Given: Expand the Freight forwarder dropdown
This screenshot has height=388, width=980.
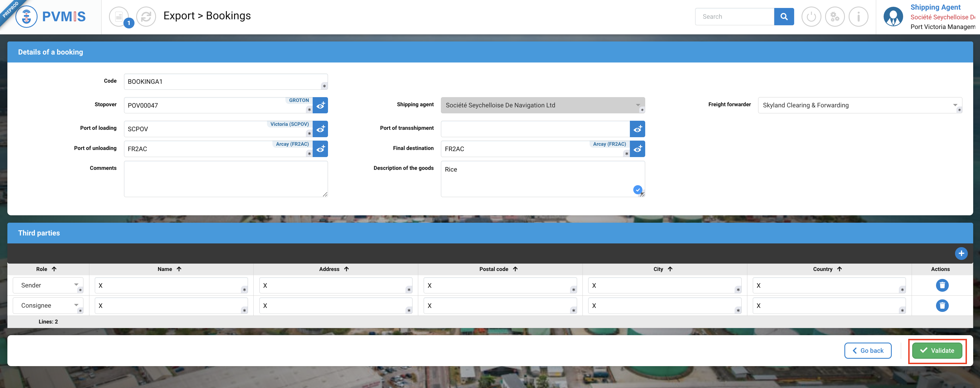Looking at the screenshot, I should click(955, 105).
